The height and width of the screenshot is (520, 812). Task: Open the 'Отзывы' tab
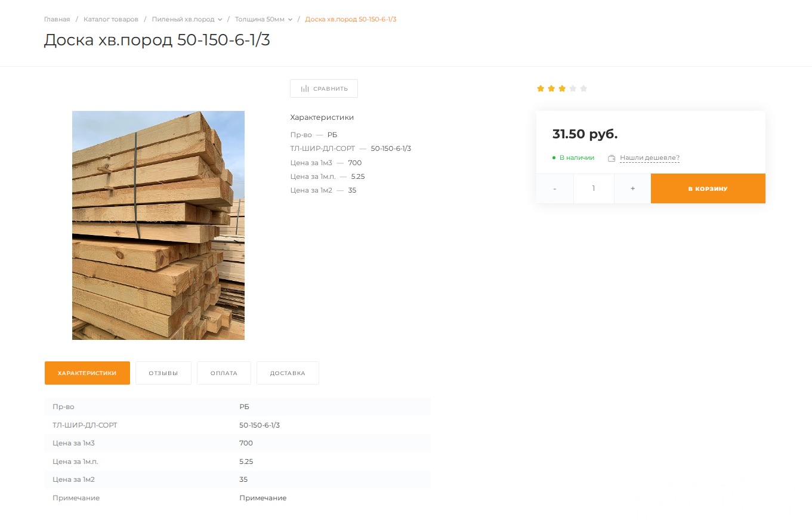tap(163, 373)
